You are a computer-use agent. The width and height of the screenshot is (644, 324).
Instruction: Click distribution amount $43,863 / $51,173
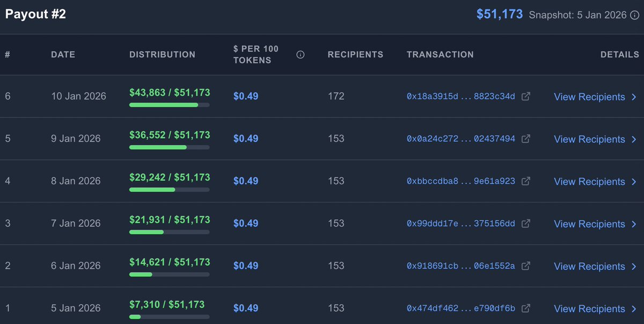click(x=170, y=93)
